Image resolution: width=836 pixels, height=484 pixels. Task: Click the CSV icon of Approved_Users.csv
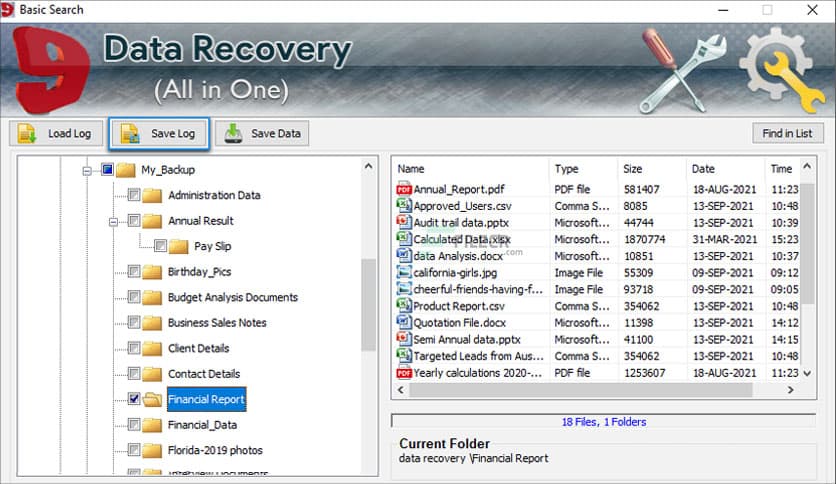(404, 205)
